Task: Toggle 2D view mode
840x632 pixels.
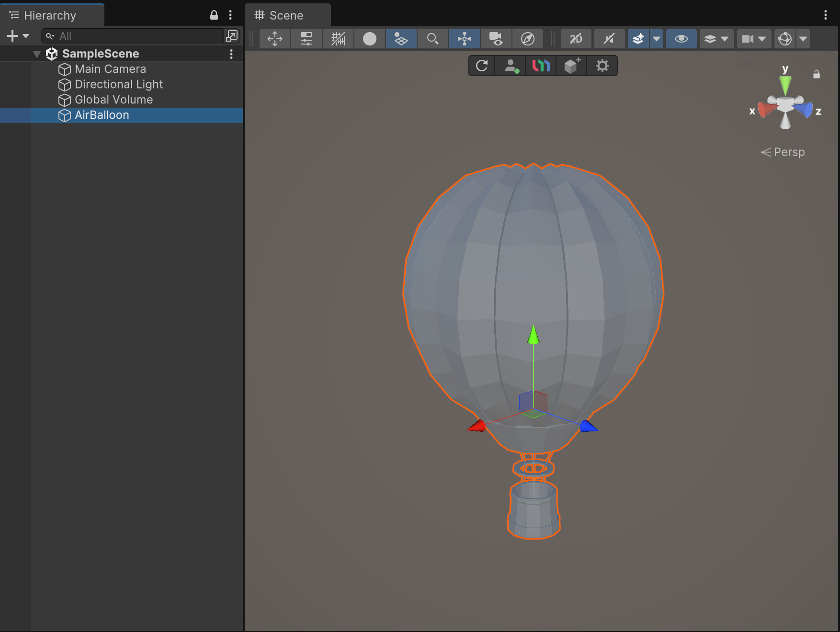Action: coord(576,39)
